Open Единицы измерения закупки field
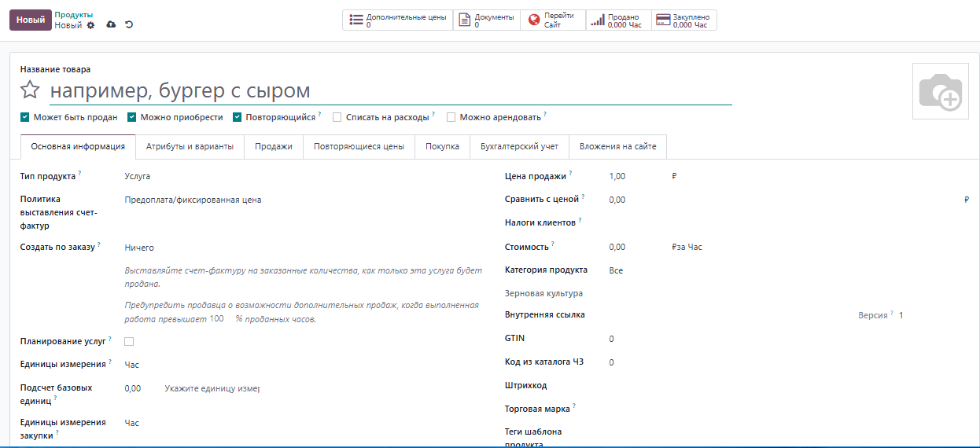 pyautogui.click(x=304, y=423)
